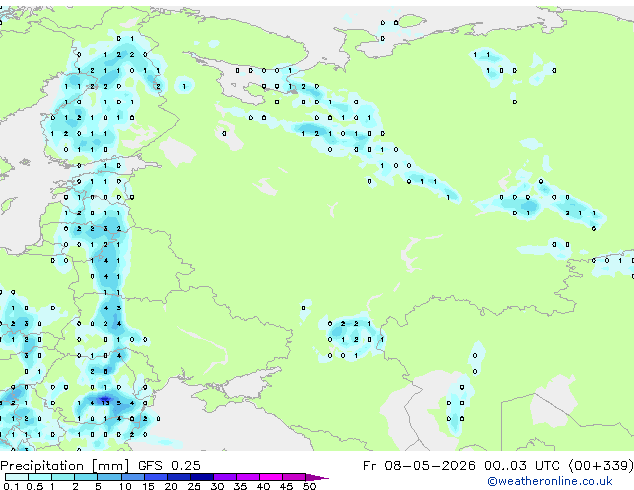Click the "13" precipitation value on map
Image resolution: width=634 pixels, height=490 pixels.
[105, 403]
